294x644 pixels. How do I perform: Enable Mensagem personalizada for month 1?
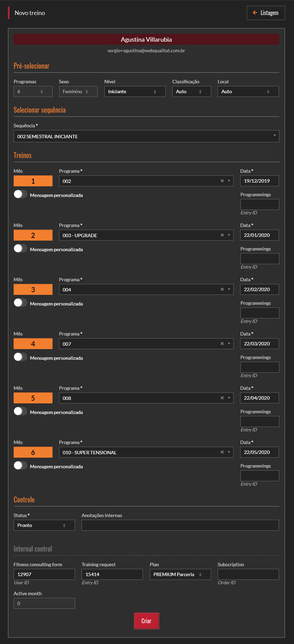point(20,194)
